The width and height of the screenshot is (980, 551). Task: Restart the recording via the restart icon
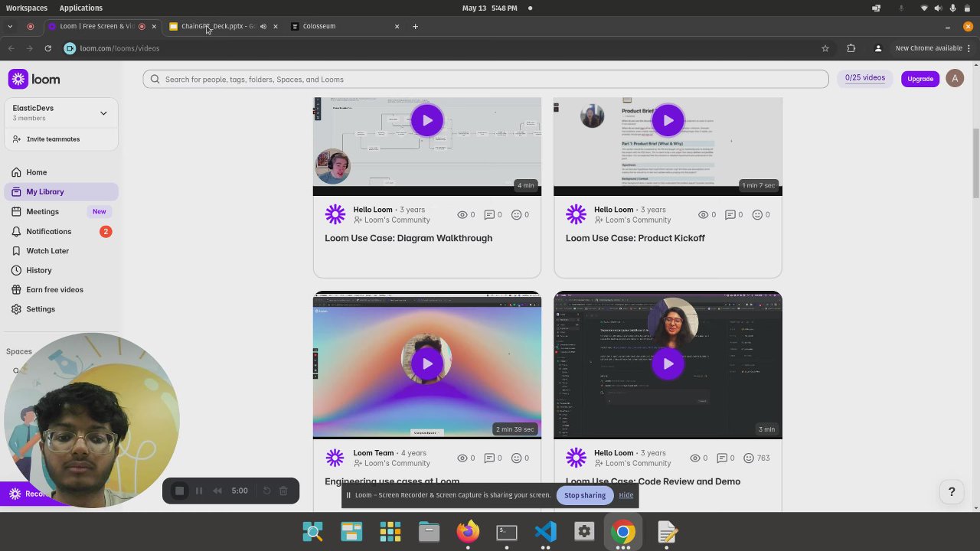pyautogui.click(x=266, y=491)
